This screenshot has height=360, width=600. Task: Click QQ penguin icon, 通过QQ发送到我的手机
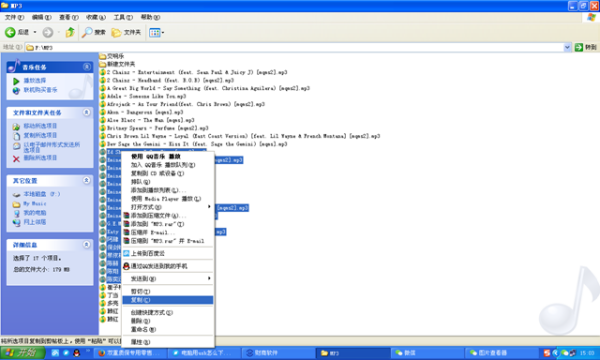pyautogui.click(x=126, y=266)
